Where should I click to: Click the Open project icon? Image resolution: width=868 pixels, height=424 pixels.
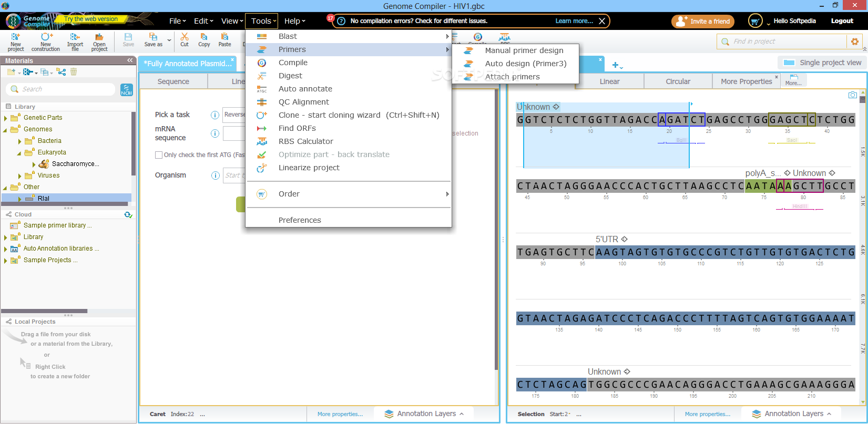99,42
